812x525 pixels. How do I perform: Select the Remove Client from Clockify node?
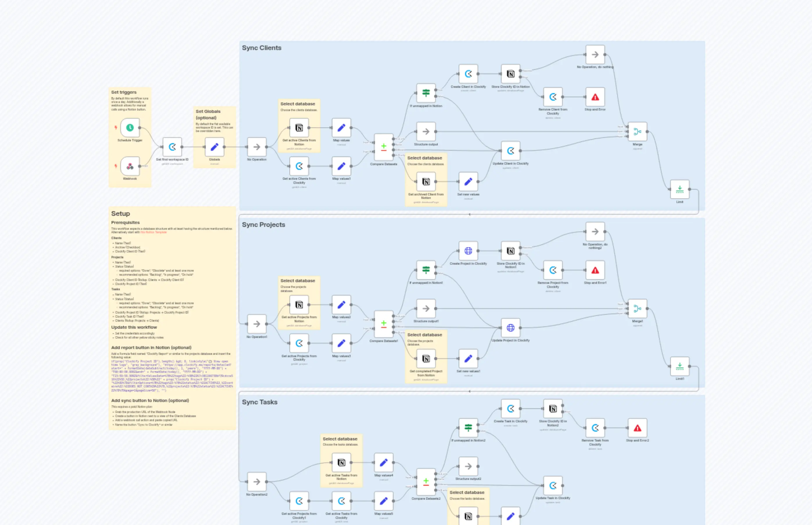pyautogui.click(x=552, y=97)
